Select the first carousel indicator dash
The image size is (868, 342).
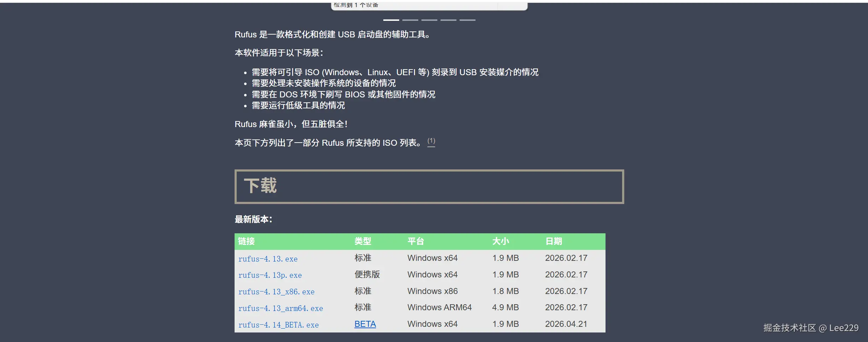pyautogui.click(x=391, y=20)
